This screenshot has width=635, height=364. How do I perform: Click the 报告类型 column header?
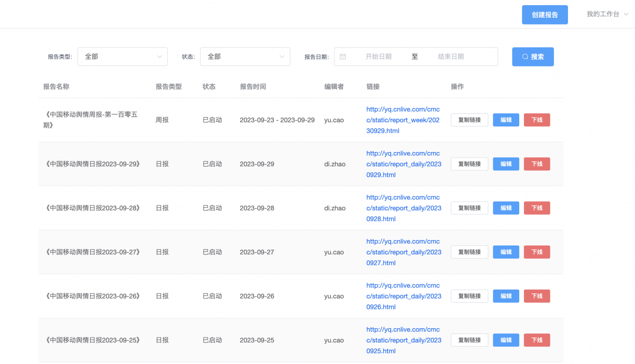click(x=169, y=87)
